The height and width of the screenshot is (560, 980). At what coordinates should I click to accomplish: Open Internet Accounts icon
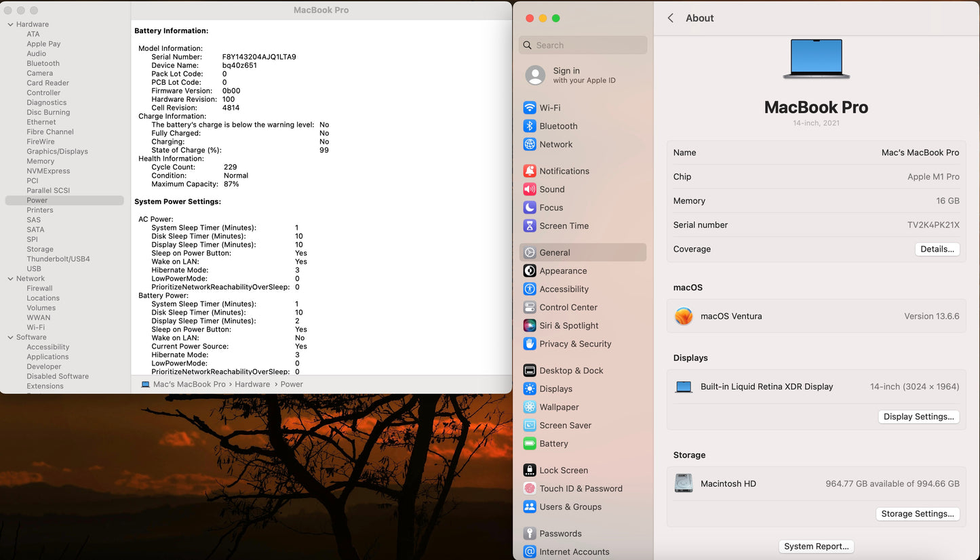pos(530,551)
